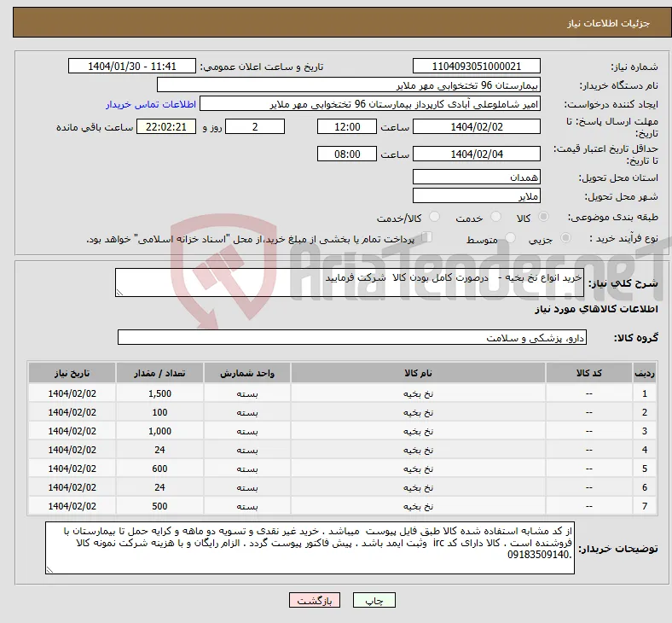Open اطلاعات تماس خریدار link
The height and width of the screenshot is (623, 672).
[x=151, y=104]
